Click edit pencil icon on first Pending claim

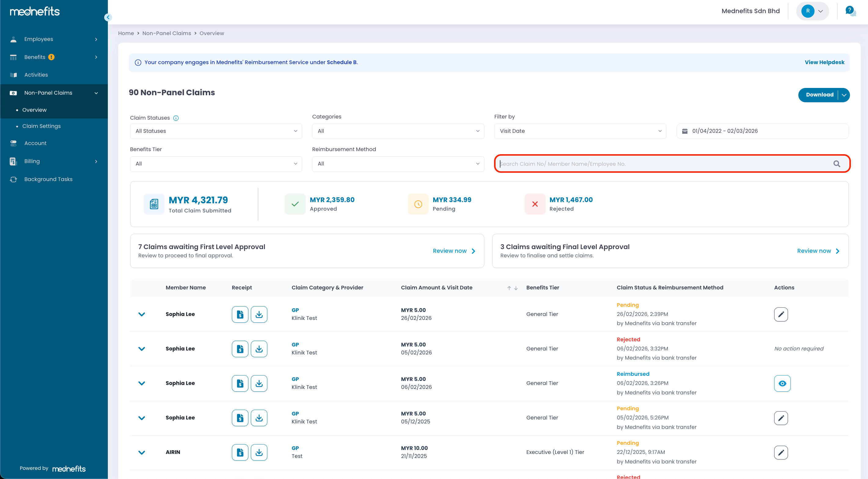point(781,314)
